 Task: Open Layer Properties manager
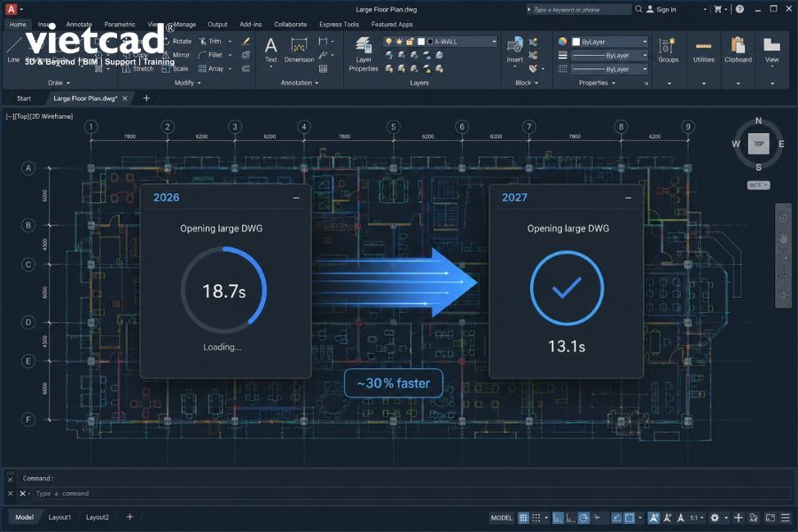click(x=364, y=54)
